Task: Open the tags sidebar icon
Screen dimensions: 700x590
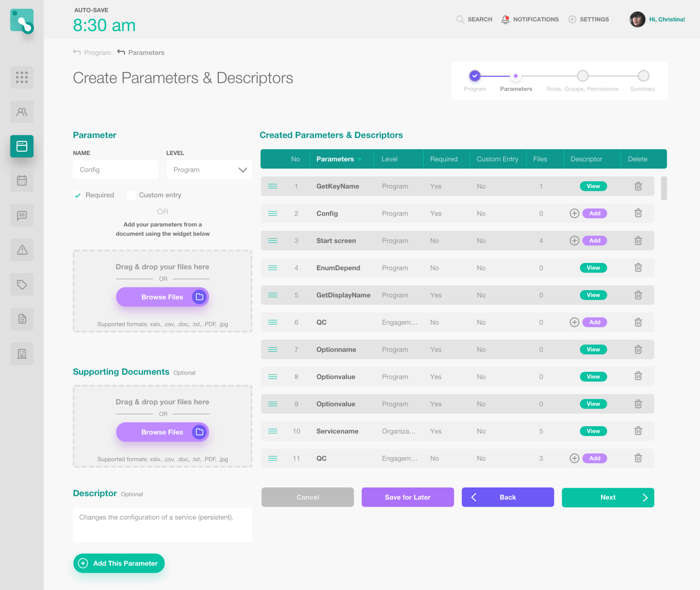Action: [22, 284]
